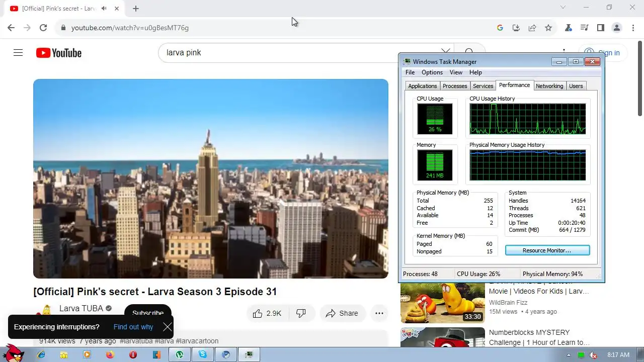Click the #larvatuba hashtag
The width and height of the screenshot is (644, 362).
tap(136, 341)
